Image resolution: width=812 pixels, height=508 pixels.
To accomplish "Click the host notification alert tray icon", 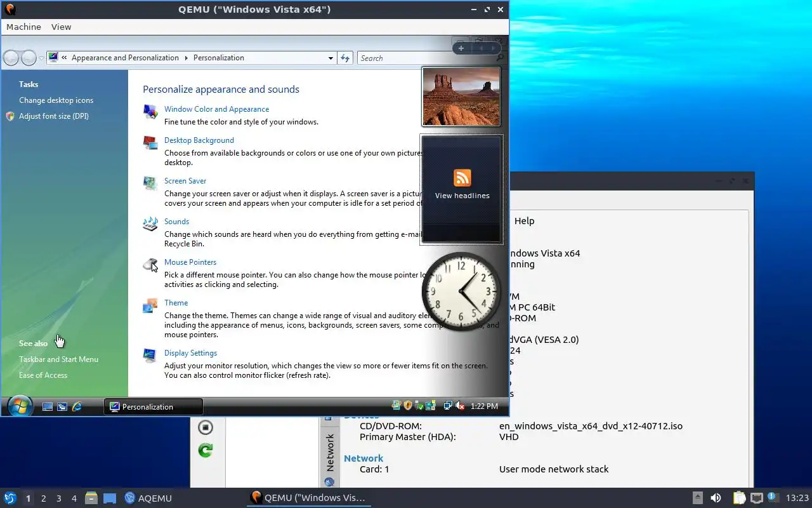I will click(772, 497).
